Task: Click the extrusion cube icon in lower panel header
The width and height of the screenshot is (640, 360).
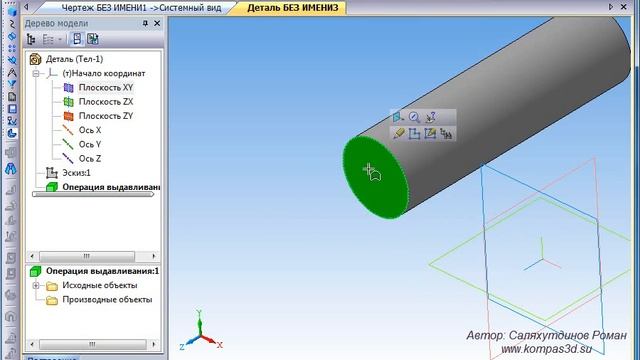Action: point(36,271)
